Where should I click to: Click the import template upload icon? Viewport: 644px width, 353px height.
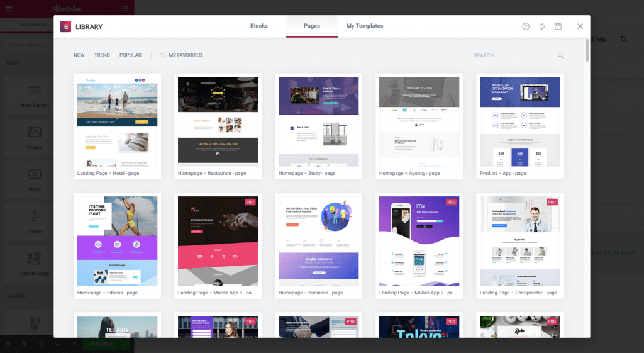coord(526,26)
